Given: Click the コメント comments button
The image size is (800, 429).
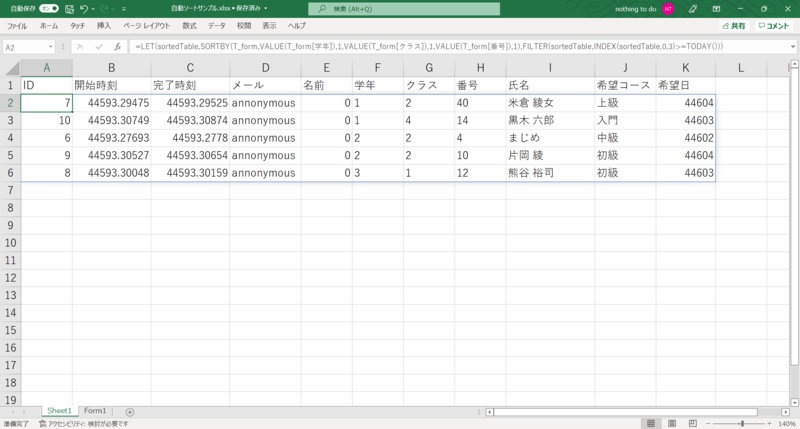Looking at the screenshot, I should tap(773, 26).
